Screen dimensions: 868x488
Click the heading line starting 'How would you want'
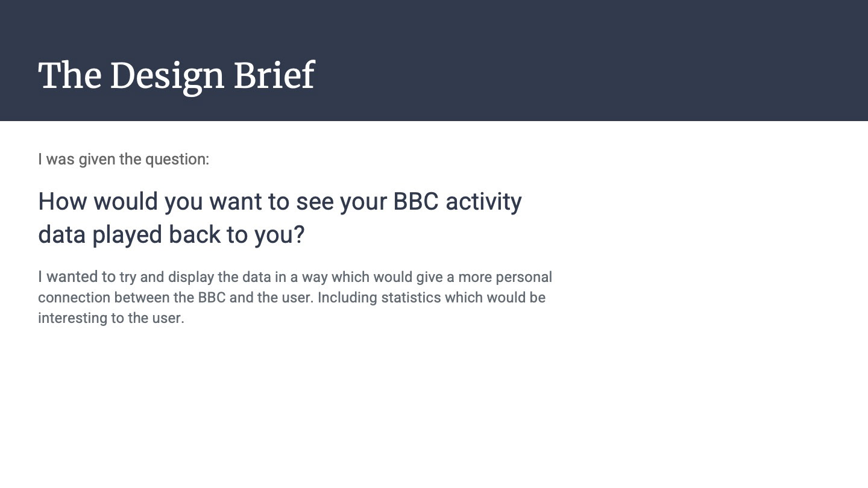(280, 201)
